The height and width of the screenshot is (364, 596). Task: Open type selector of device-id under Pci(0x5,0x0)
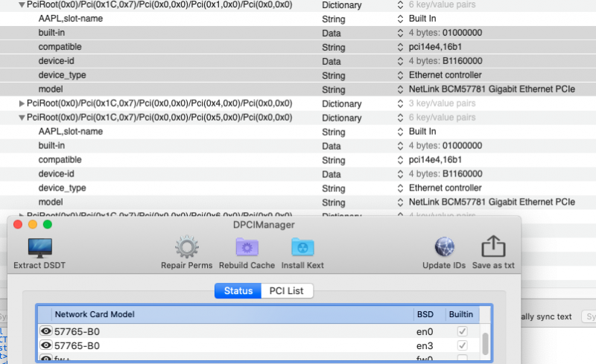[x=400, y=174]
